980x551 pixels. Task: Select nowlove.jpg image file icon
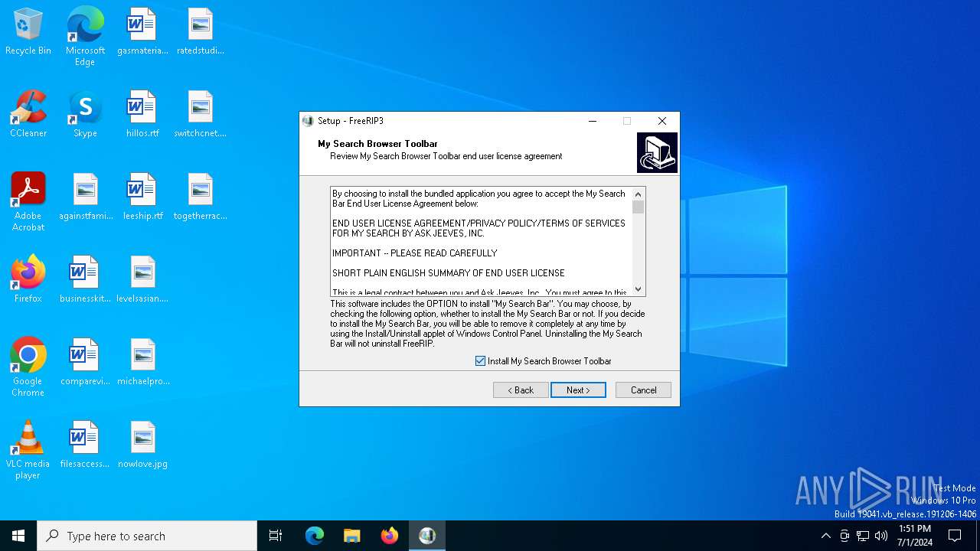click(x=142, y=445)
